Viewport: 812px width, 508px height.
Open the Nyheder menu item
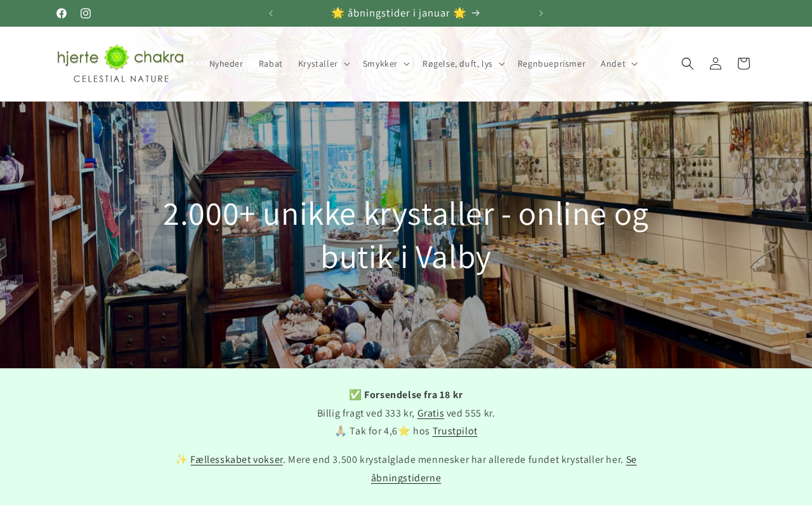(x=226, y=63)
